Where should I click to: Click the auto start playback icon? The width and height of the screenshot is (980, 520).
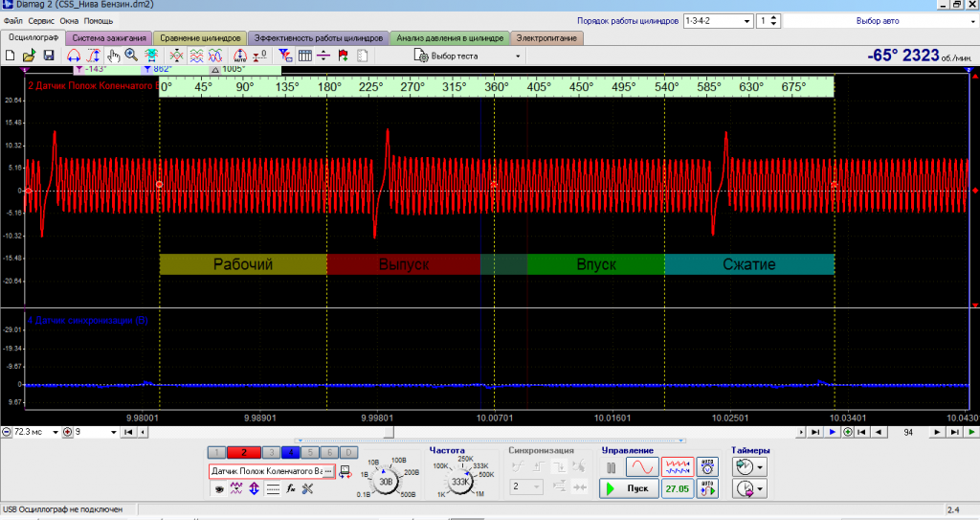[707, 488]
